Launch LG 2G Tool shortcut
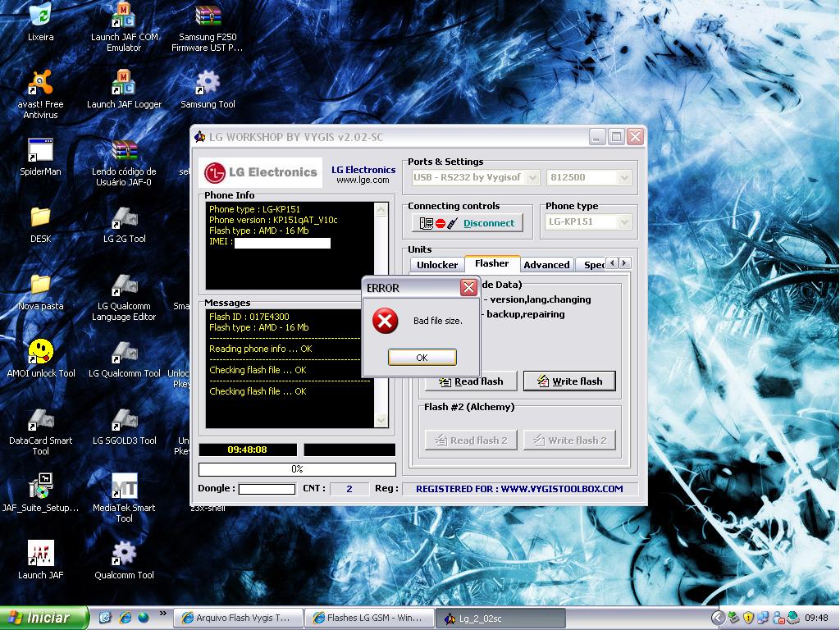 click(124, 217)
